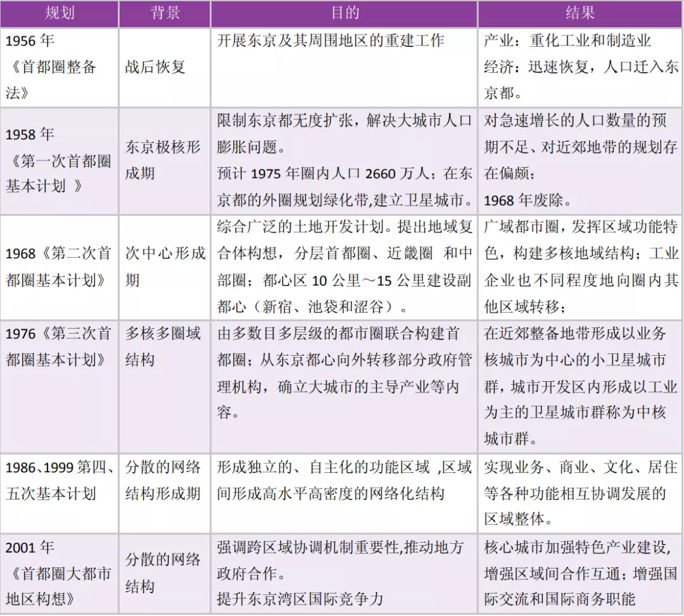Image resolution: width=684 pixels, height=616 pixels.
Task: Click the result cell ending with 1968 年废除
Action: coord(580,161)
